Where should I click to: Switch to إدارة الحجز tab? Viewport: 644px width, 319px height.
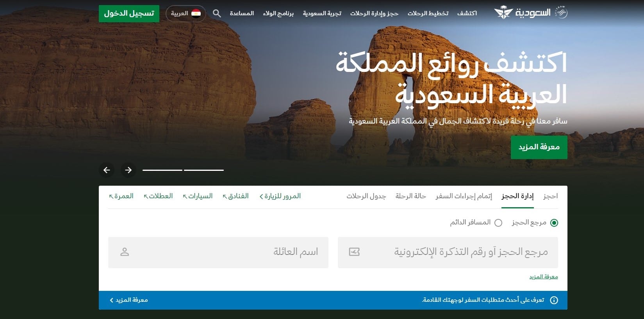[517, 196]
